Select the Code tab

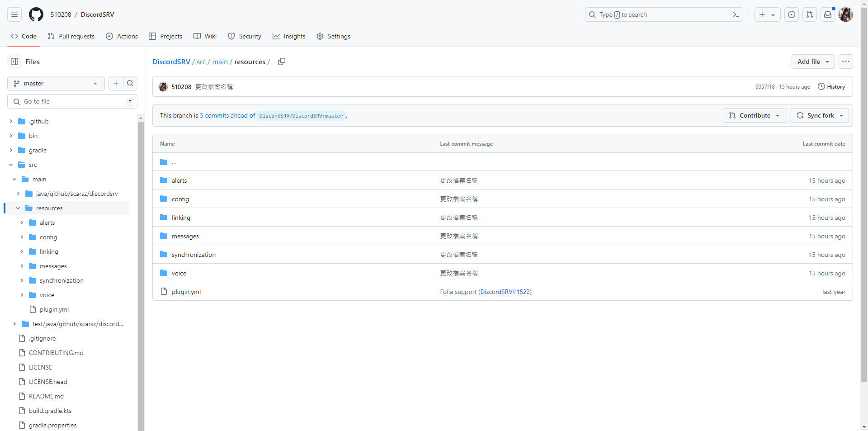click(24, 36)
